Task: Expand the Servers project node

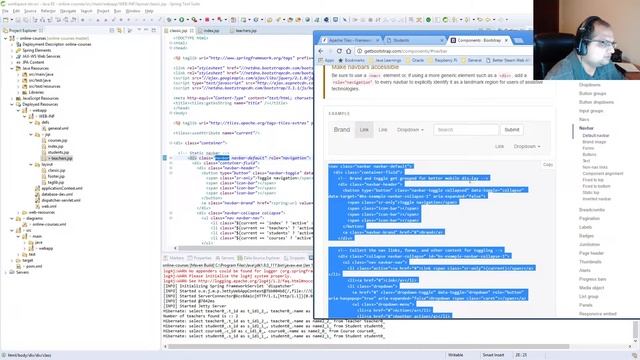Action: point(6,272)
